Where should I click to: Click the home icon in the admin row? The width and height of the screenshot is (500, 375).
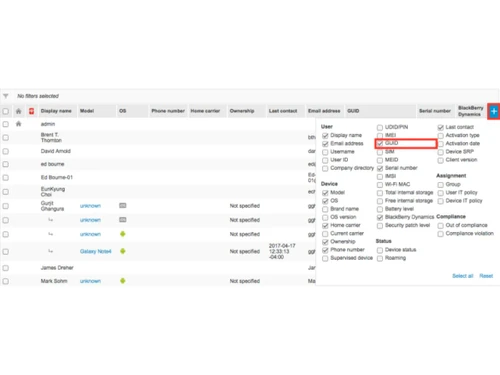pos(18,124)
